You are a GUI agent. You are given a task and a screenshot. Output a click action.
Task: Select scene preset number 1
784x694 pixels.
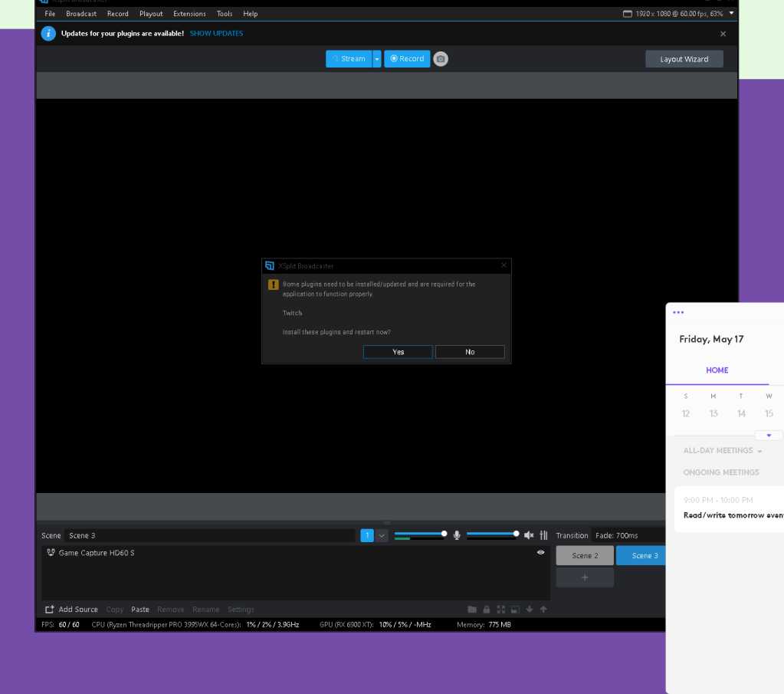[367, 535]
